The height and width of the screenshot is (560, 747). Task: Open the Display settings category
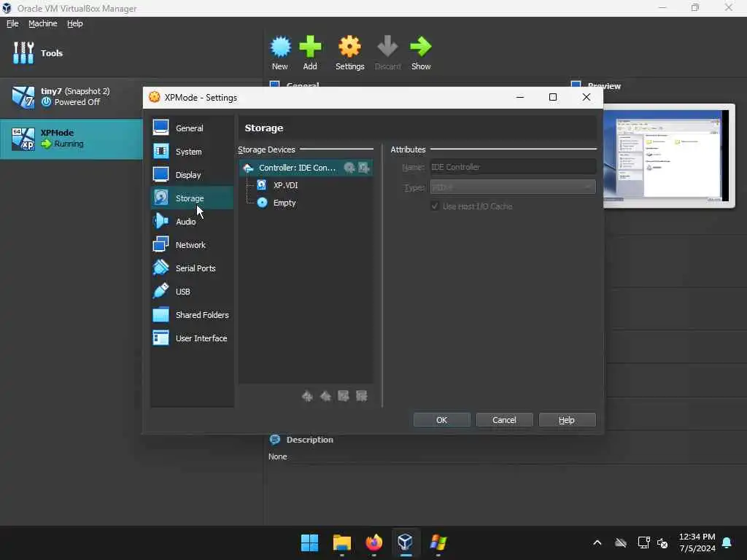tap(192, 175)
